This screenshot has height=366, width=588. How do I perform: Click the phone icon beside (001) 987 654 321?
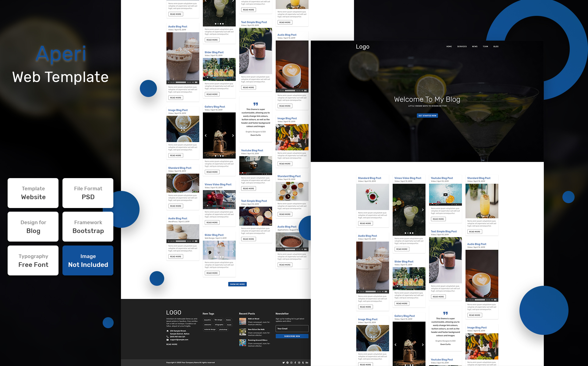pos(168,337)
